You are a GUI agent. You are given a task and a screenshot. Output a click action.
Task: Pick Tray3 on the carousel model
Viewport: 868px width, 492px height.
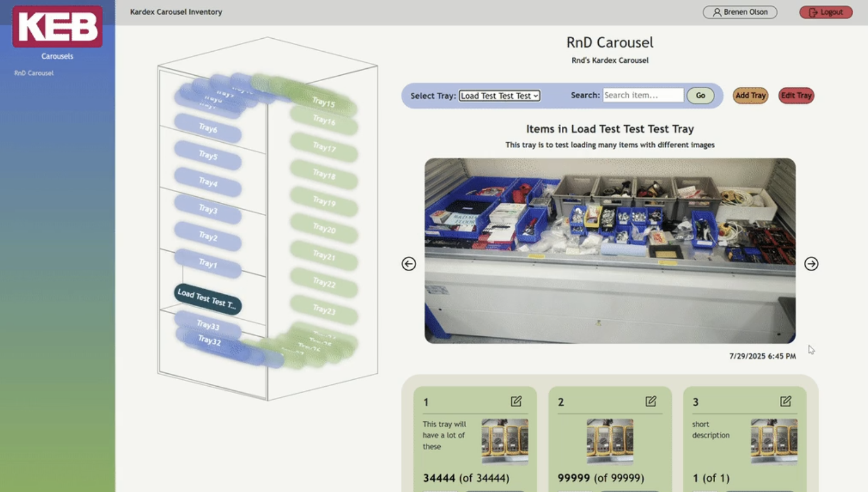click(208, 210)
